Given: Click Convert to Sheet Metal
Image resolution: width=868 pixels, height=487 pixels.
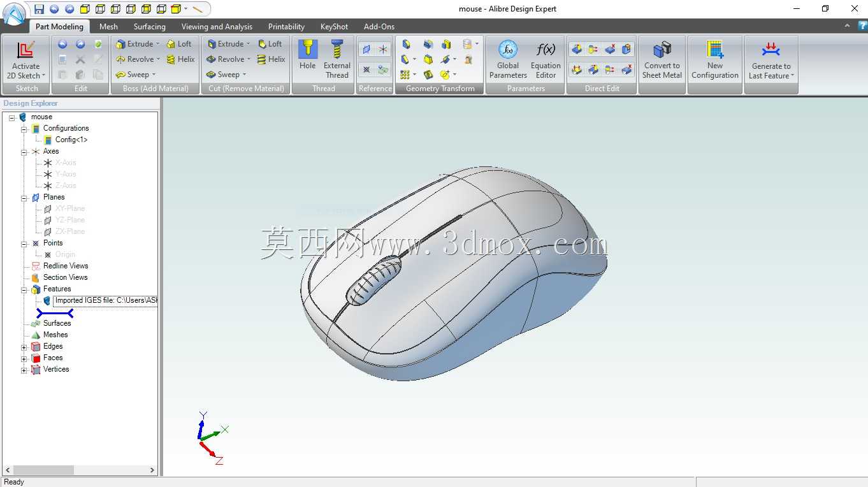Looking at the screenshot, I should coord(662,59).
